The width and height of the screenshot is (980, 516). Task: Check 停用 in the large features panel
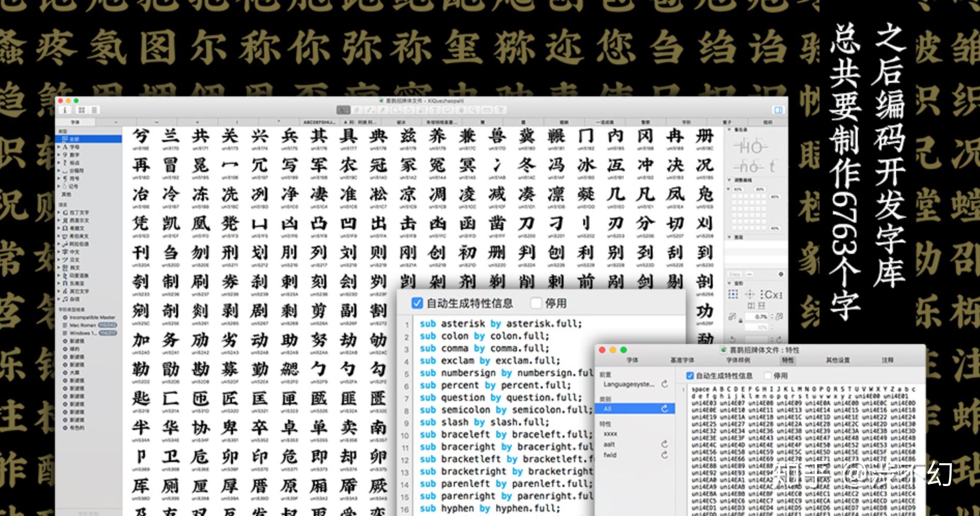click(x=536, y=303)
